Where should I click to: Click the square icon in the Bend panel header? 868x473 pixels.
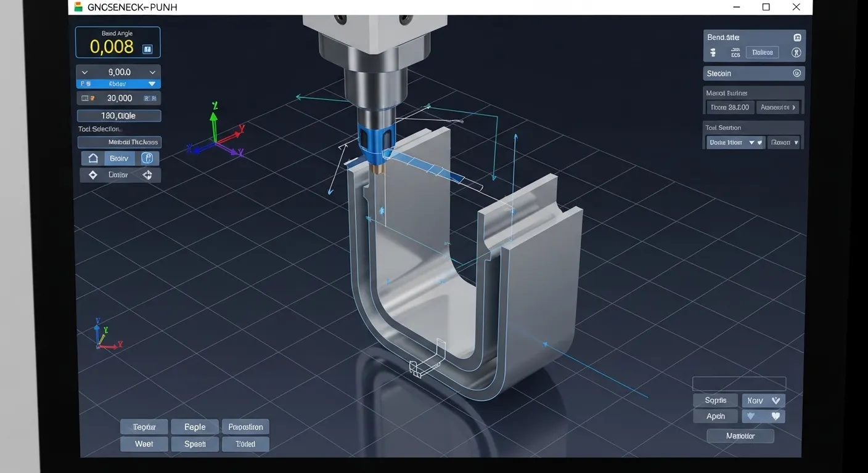pyautogui.click(x=797, y=38)
